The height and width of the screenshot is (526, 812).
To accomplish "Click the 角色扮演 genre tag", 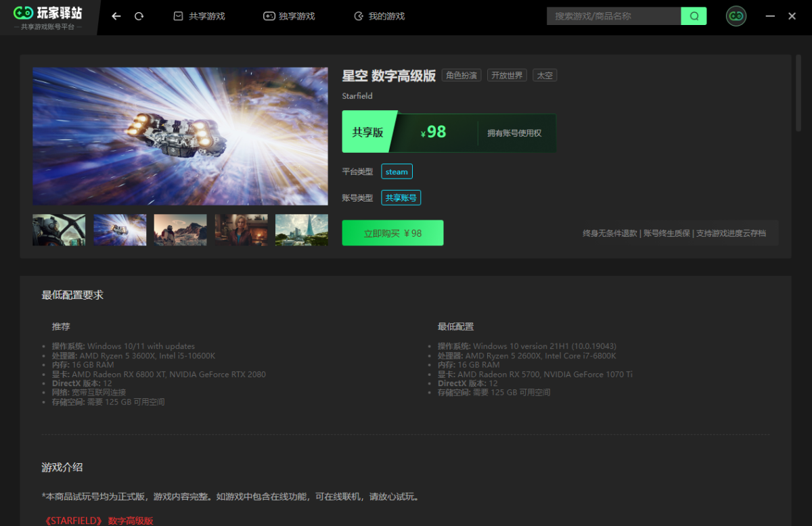I will click(461, 75).
